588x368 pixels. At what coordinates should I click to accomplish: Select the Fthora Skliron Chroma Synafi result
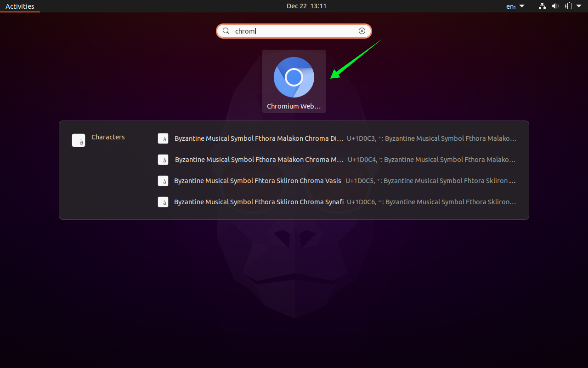click(337, 202)
